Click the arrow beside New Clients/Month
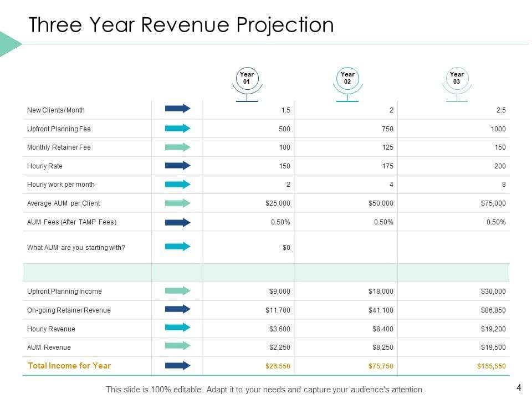The height and width of the screenshot is (399, 532). pos(177,109)
